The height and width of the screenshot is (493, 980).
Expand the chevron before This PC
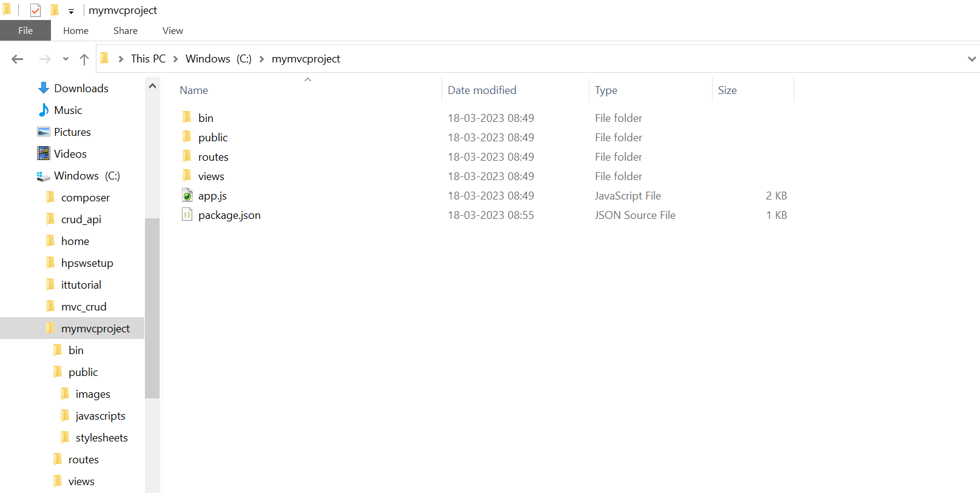click(x=121, y=59)
